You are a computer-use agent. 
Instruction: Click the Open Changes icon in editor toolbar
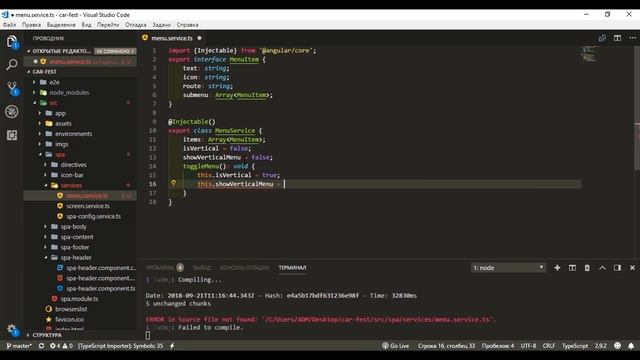602,38
